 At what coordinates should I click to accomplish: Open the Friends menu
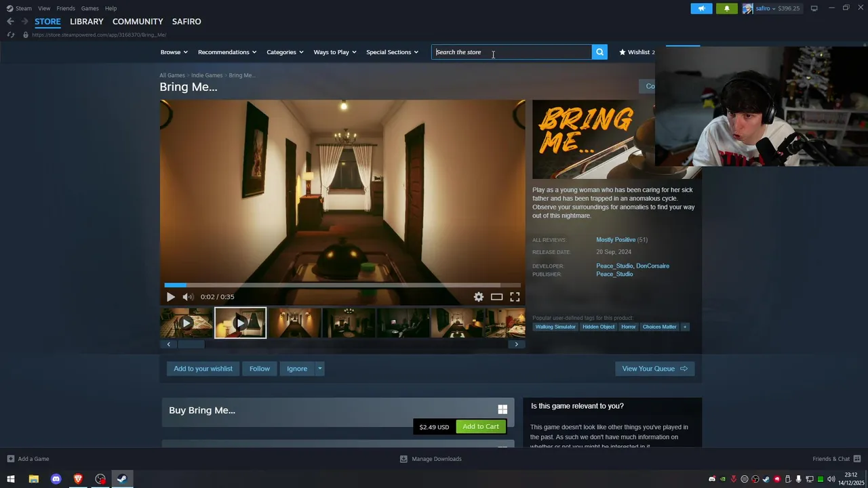click(x=66, y=8)
